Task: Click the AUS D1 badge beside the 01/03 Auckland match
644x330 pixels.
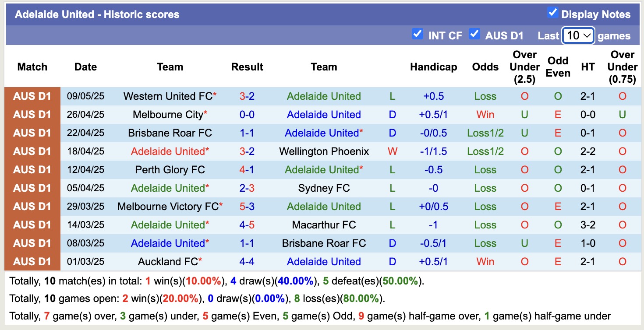Action: coord(33,261)
